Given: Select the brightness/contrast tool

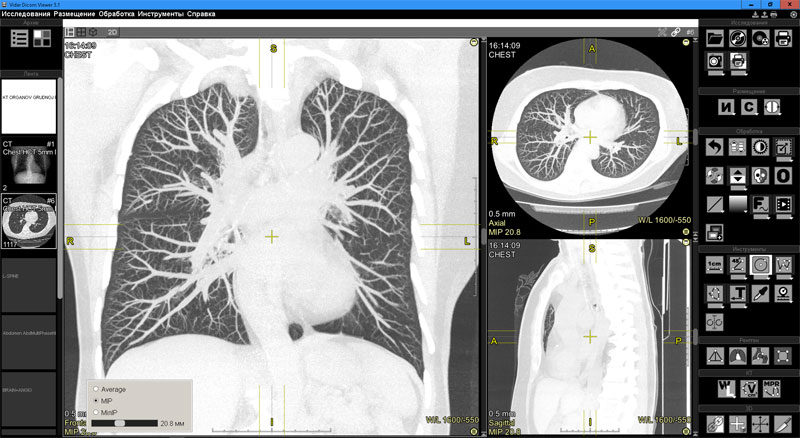Looking at the screenshot, I should pyautogui.click(x=760, y=148).
